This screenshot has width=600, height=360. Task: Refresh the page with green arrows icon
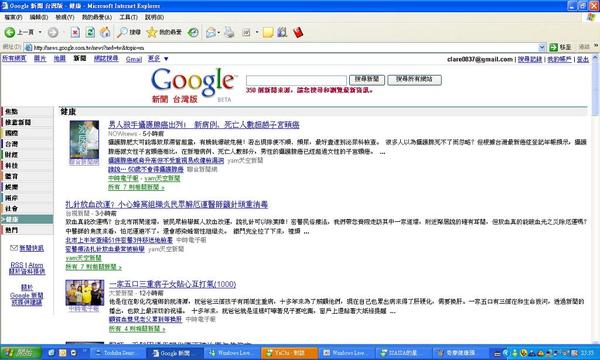point(90,33)
